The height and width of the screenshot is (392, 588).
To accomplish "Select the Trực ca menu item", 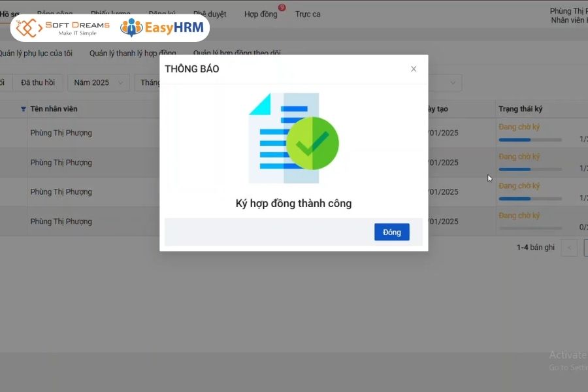I will (x=308, y=13).
